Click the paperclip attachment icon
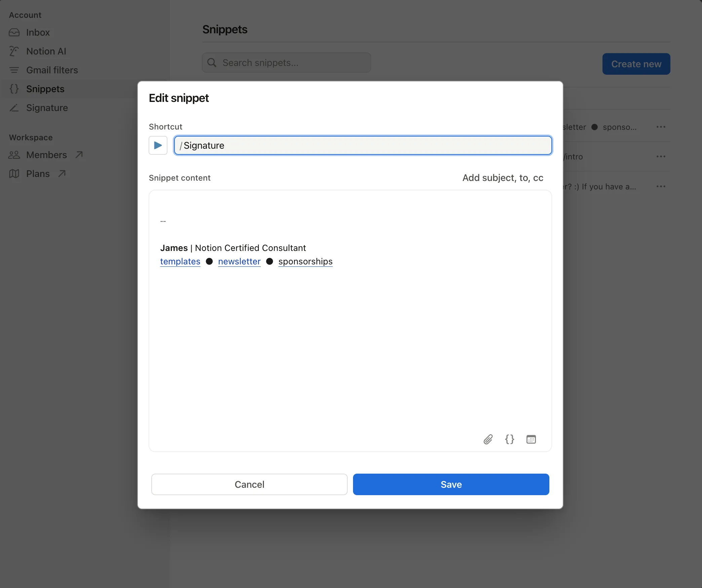 488,439
